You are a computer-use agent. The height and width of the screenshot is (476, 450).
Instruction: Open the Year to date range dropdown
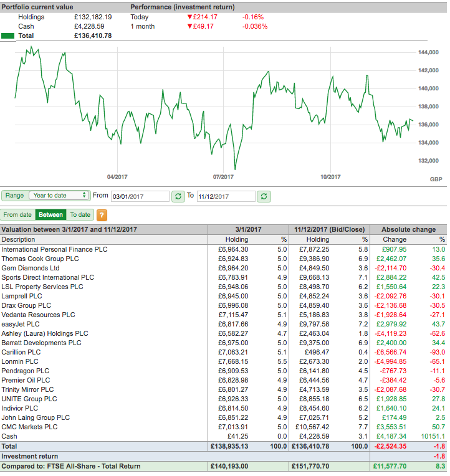(59, 195)
